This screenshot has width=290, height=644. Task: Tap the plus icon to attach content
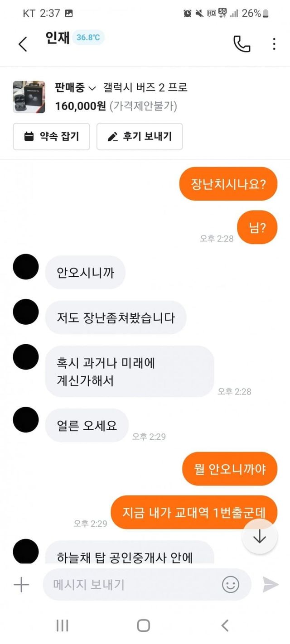(x=21, y=584)
